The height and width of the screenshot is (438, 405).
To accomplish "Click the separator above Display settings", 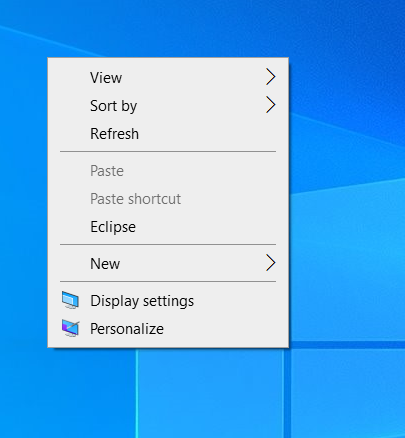I will coord(168,282).
